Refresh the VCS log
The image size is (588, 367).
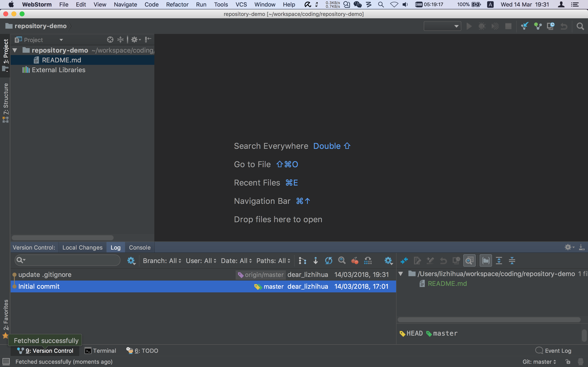(329, 261)
